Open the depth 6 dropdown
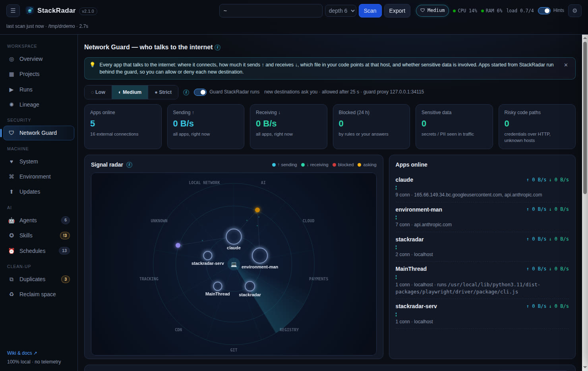 [340, 11]
